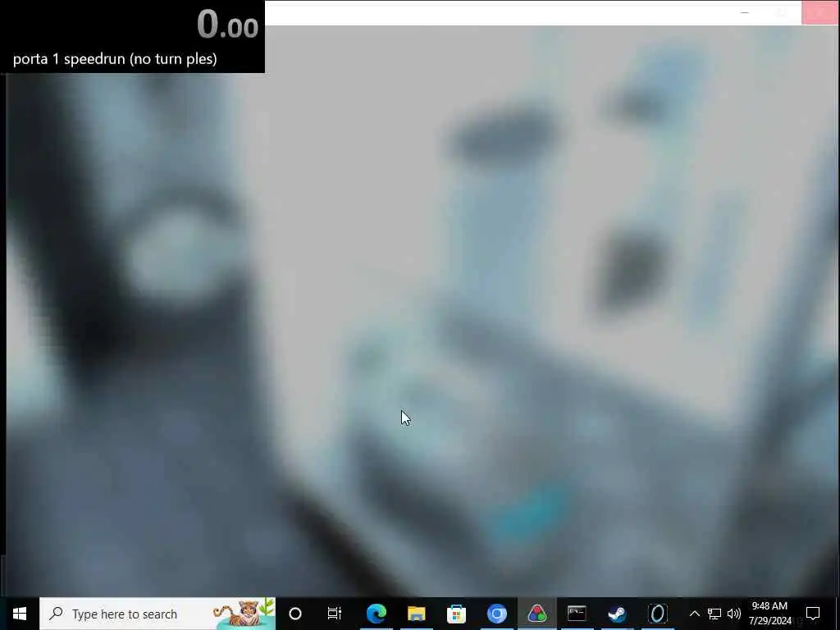The height and width of the screenshot is (630, 840).
Task: Open the Windows Start menu
Action: point(20,614)
